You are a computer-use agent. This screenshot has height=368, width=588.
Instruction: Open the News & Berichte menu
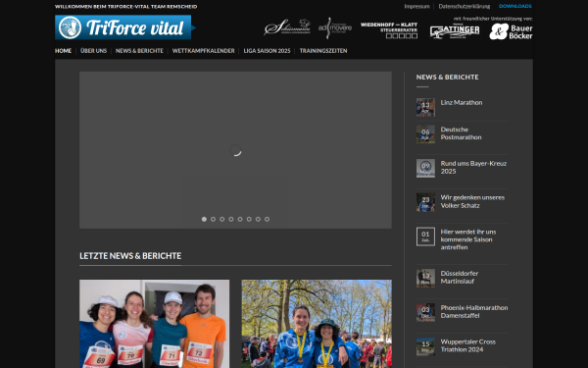[x=139, y=51]
